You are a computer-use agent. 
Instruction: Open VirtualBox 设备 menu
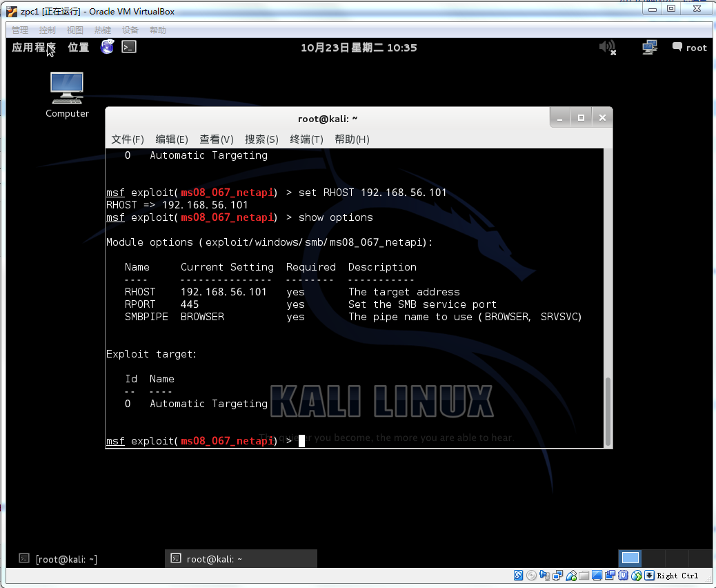(130, 30)
